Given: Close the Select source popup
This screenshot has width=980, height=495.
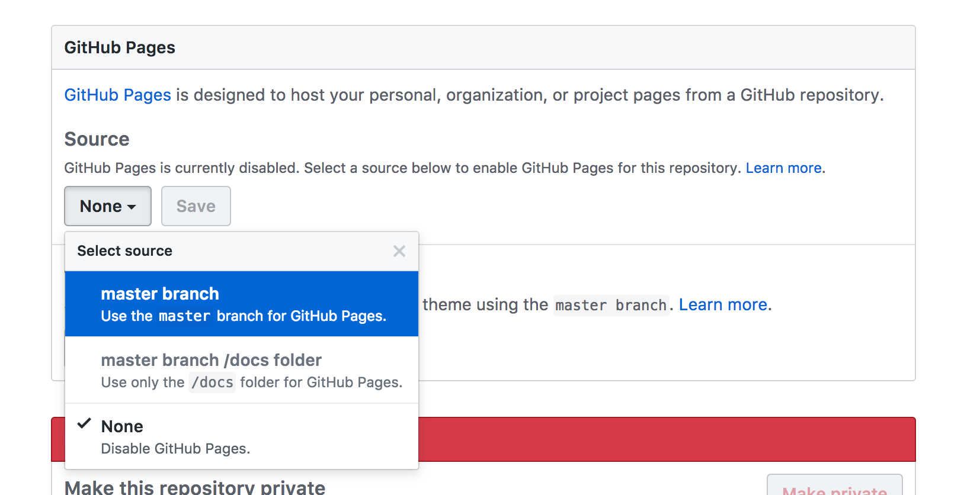Looking at the screenshot, I should pos(399,251).
